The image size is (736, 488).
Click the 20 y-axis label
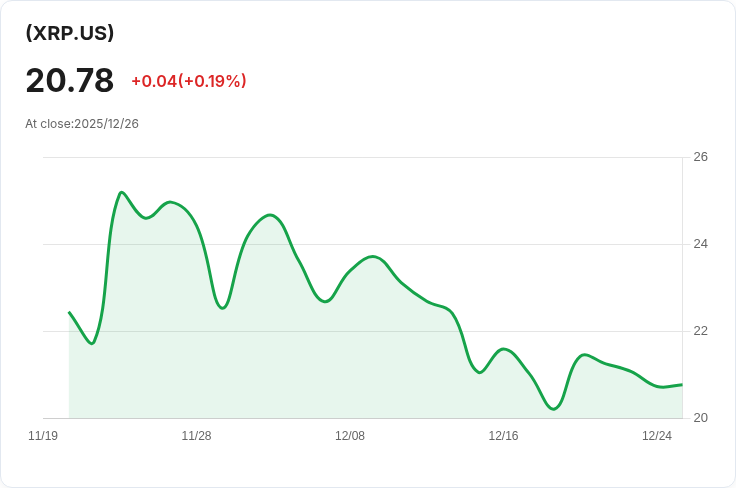click(700, 418)
